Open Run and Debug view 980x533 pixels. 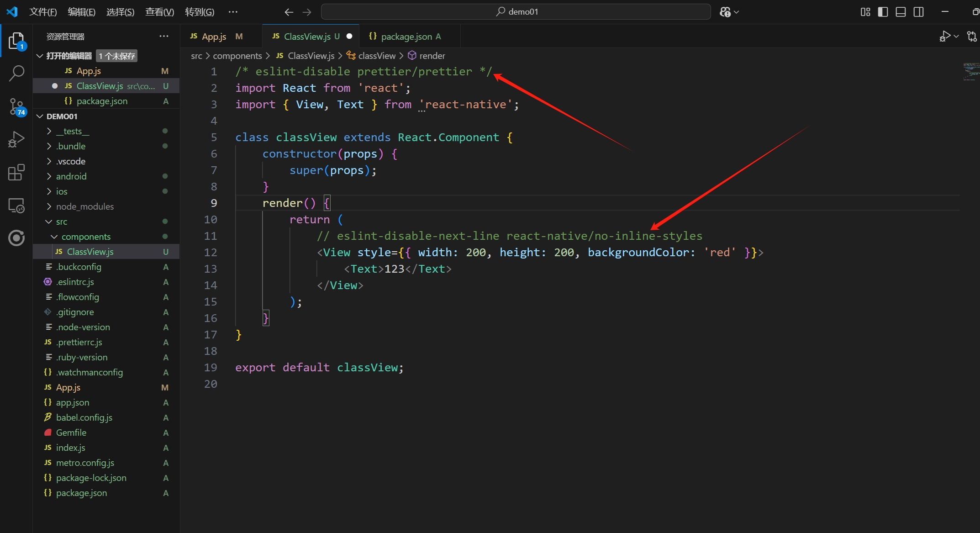coord(16,139)
